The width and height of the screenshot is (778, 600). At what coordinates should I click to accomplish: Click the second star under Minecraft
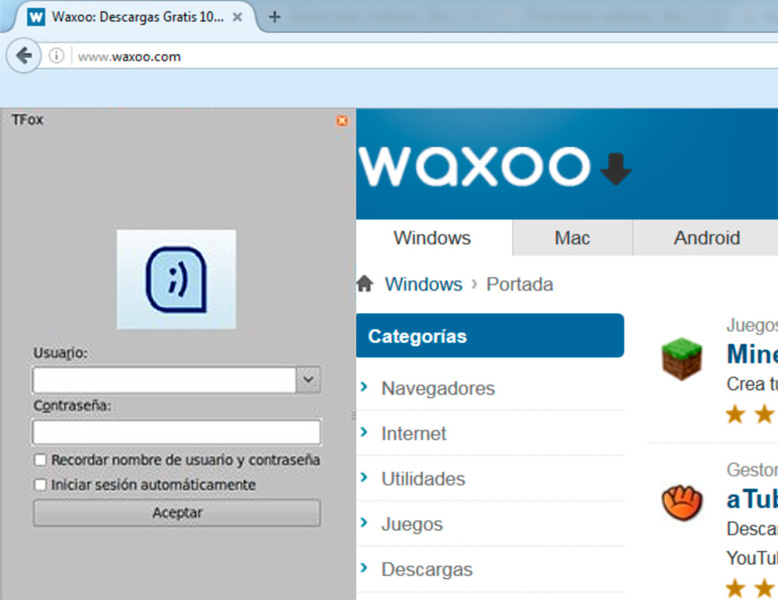765,414
